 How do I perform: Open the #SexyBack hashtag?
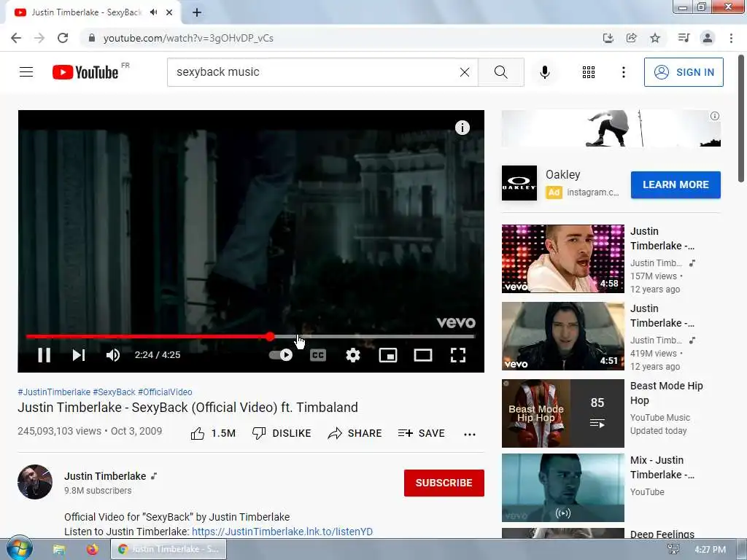click(115, 392)
